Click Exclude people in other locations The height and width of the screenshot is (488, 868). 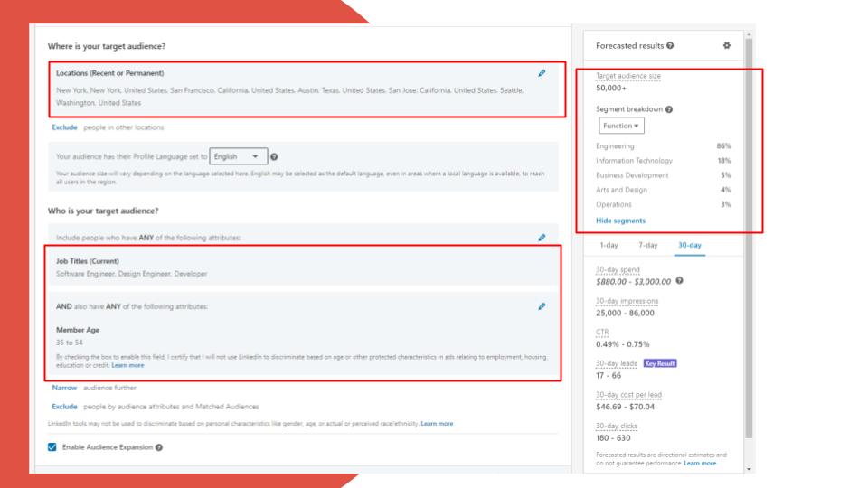[64, 127]
